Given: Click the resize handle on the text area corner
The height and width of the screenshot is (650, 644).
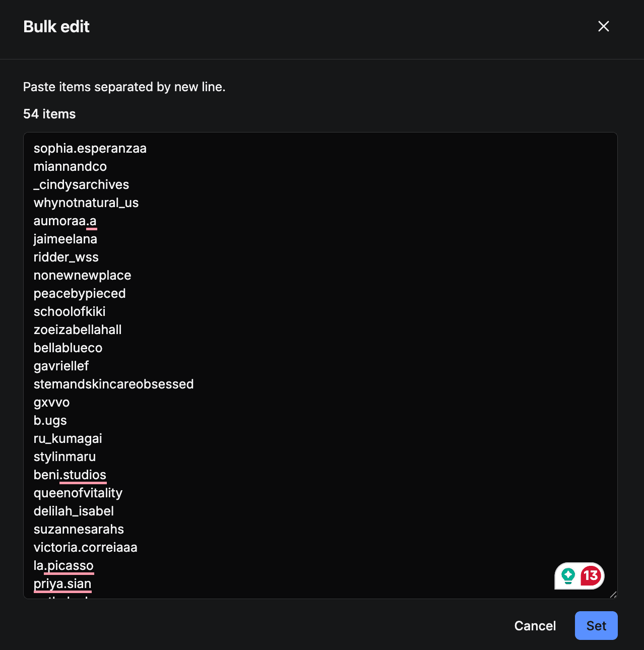Looking at the screenshot, I should (614, 595).
